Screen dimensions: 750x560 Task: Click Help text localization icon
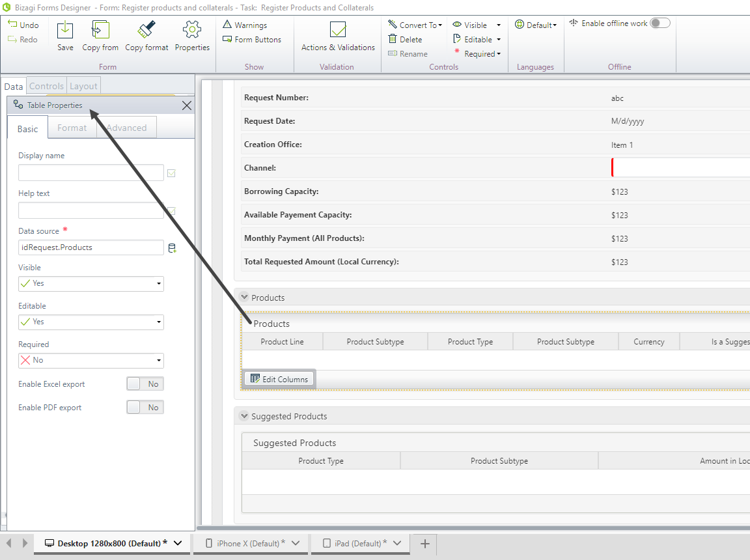point(171,211)
